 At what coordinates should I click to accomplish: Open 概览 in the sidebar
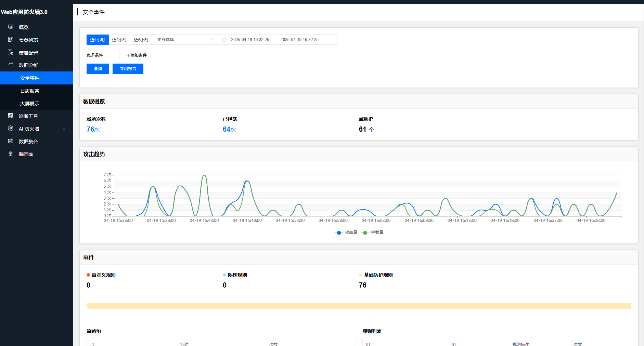[24, 27]
